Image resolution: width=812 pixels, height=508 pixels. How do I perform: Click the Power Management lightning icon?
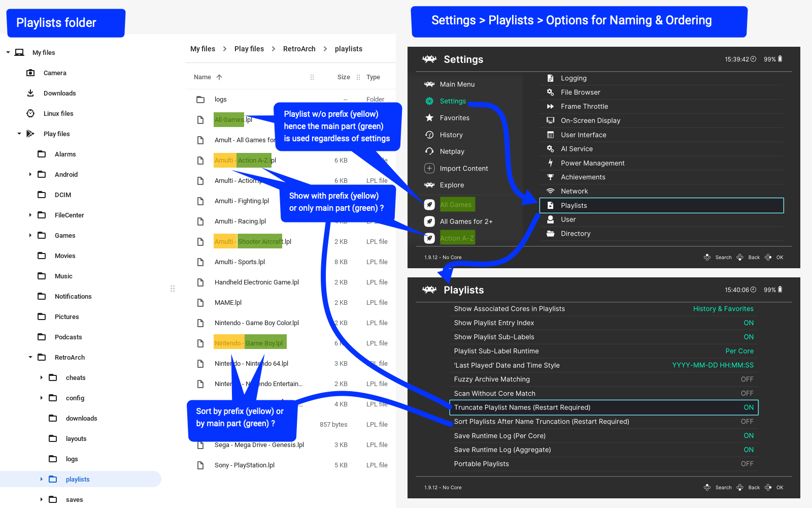tap(550, 163)
